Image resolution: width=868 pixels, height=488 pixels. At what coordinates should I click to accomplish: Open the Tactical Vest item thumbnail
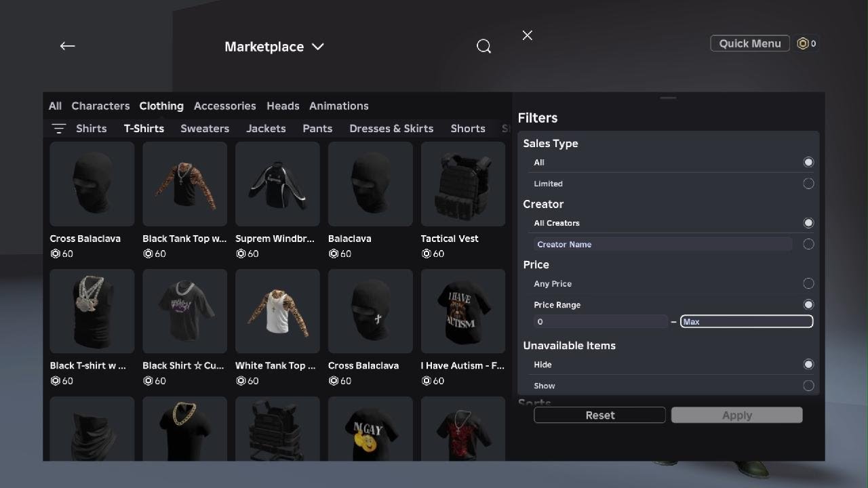(463, 184)
